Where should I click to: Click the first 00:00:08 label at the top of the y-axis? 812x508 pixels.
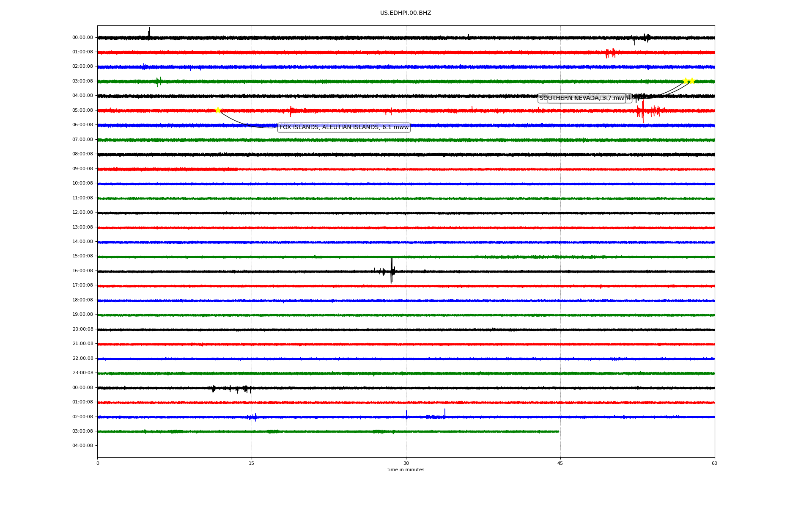[82, 38]
